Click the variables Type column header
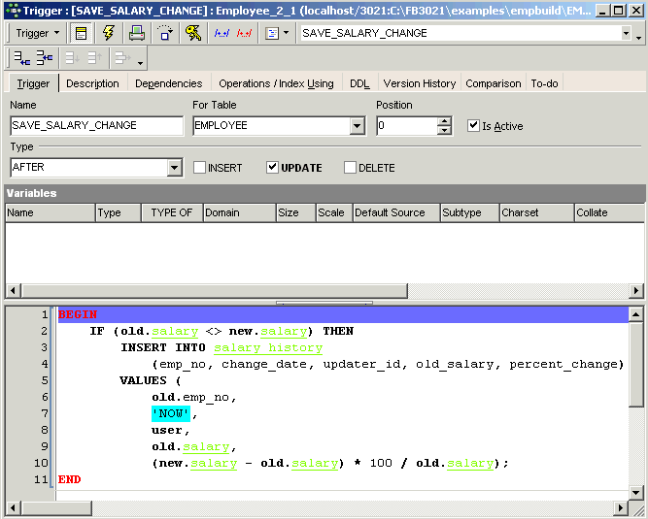Image resolution: width=648 pixels, height=519 pixels. coord(119,213)
